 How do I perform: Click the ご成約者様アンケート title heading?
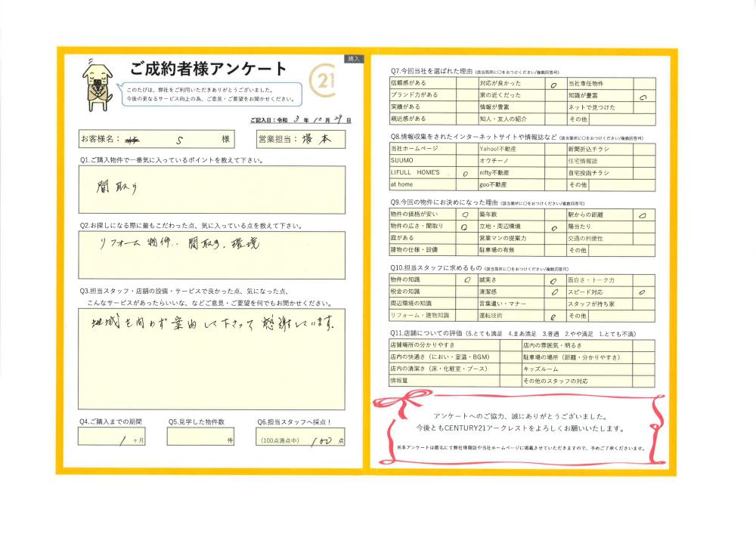[209, 69]
